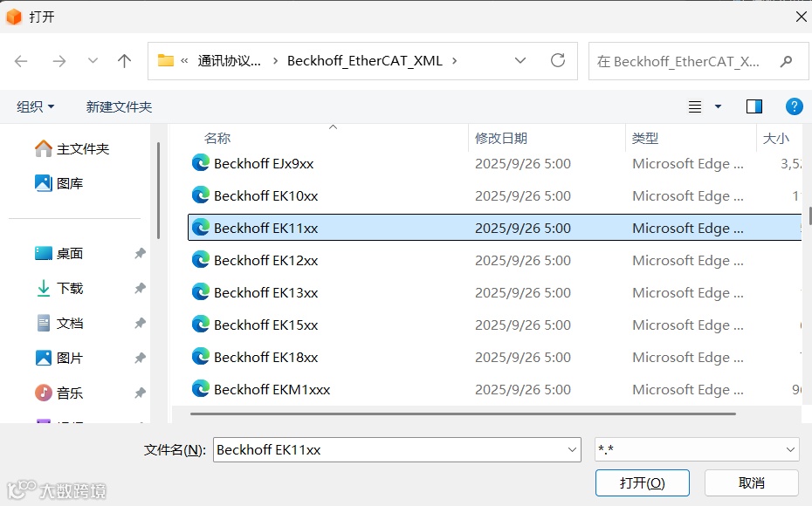Click Edge icon of Beckhoff EK10xx
Screen dimensions: 812x506
click(x=201, y=195)
